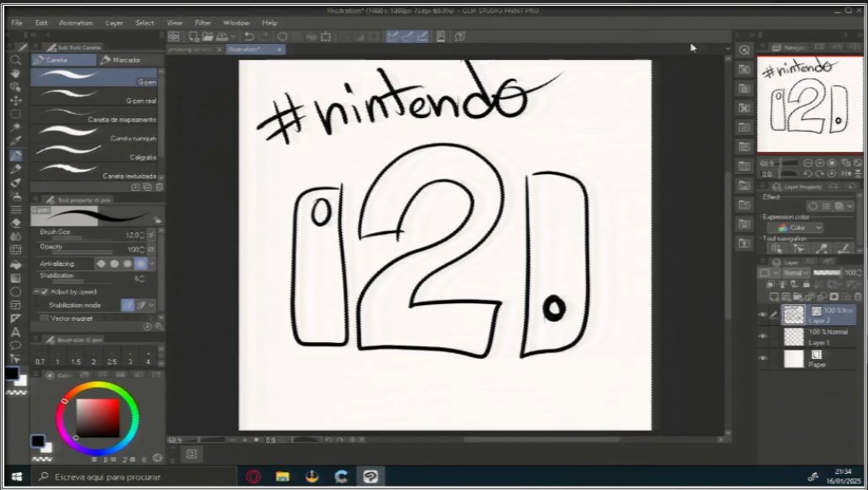Open Sub Tool panel menu icon

35,47
